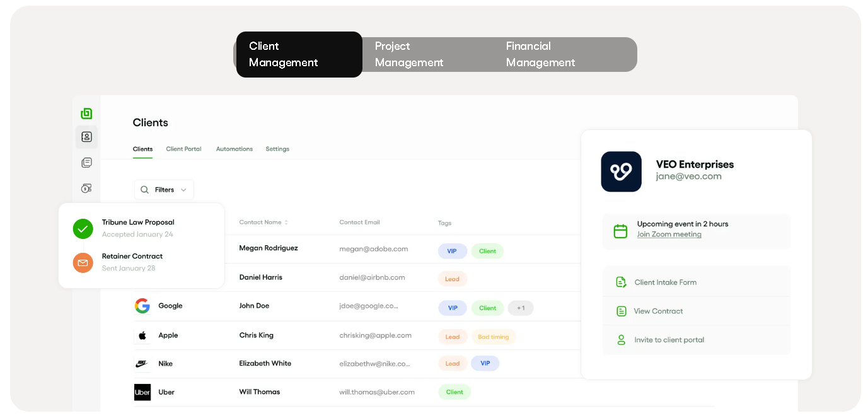Screen dimensions: 868x418
Task: Click the Contact Email column header
Action: click(359, 223)
